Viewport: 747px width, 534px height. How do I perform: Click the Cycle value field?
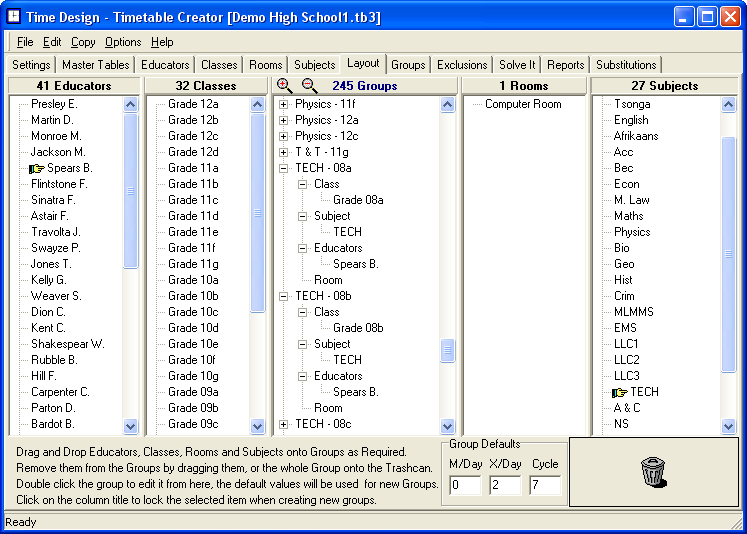click(545, 485)
